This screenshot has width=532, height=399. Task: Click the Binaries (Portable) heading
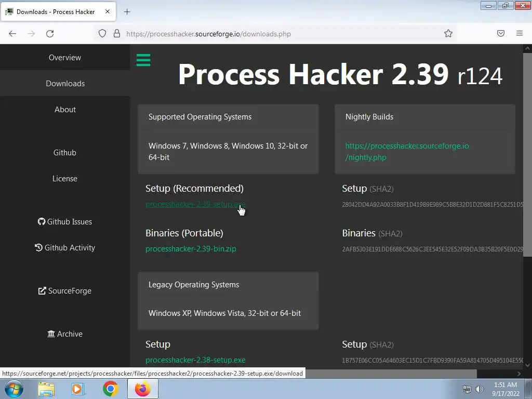(x=184, y=233)
